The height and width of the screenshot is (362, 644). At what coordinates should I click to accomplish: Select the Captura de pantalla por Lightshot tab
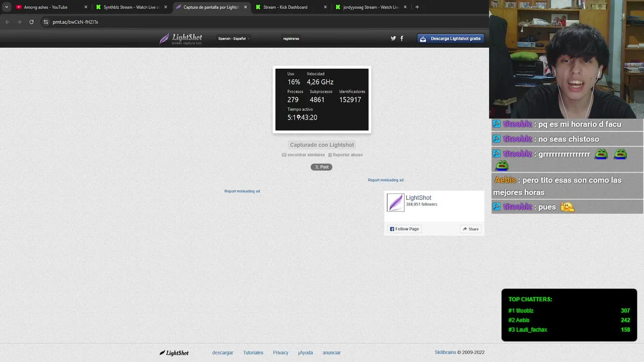[x=211, y=7]
